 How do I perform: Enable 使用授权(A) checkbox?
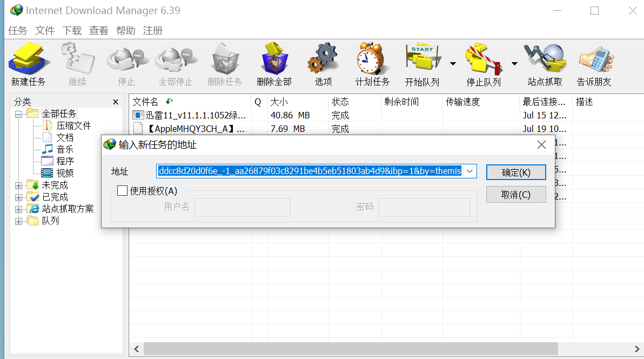(x=122, y=191)
